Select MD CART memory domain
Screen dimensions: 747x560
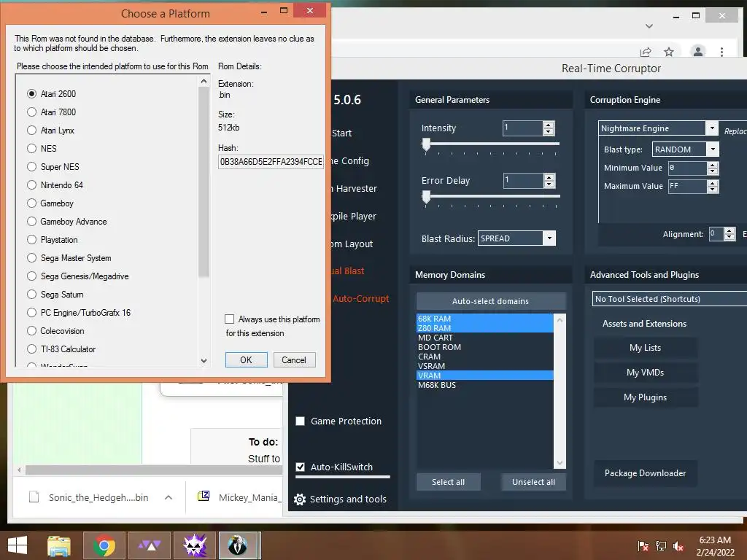pos(485,338)
